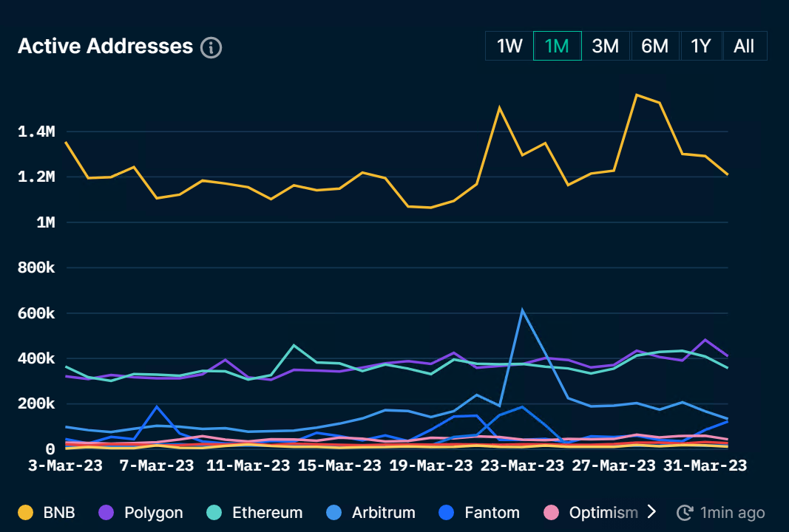Click the purple Polygon legend dot
789x532 pixels.
(106, 513)
